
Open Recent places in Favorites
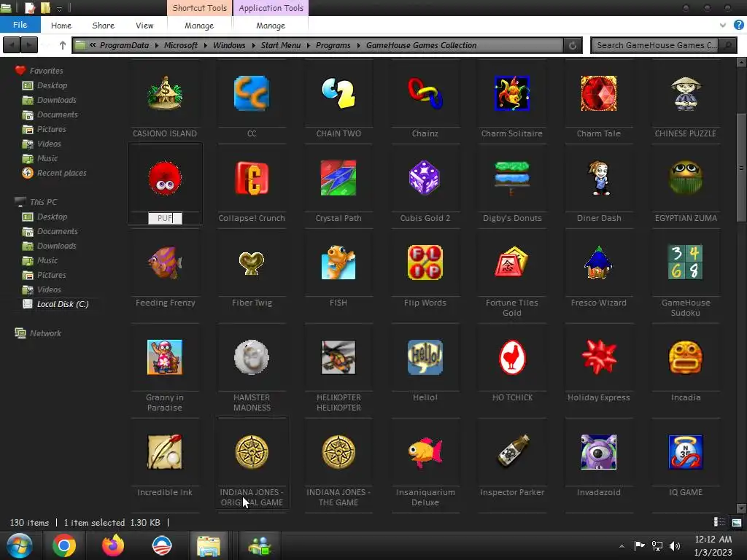tap(54, 173)
